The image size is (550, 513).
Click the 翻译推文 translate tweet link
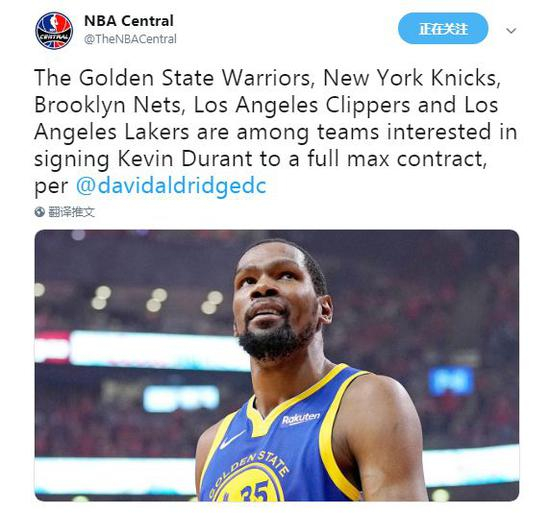(72, 212)
